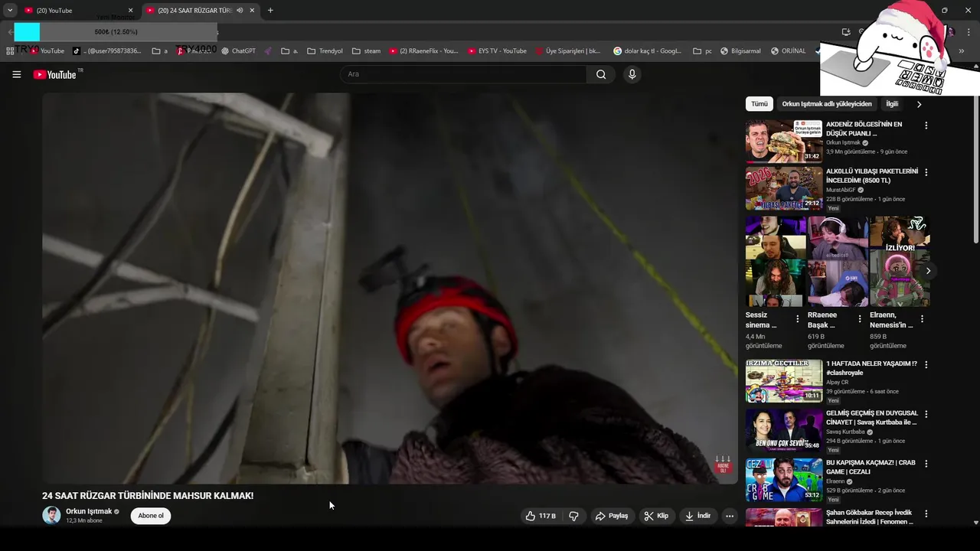Open 'MuratAbiGF' channel name
The height and width of the screenshot is (551, 980).
point(841,190)
